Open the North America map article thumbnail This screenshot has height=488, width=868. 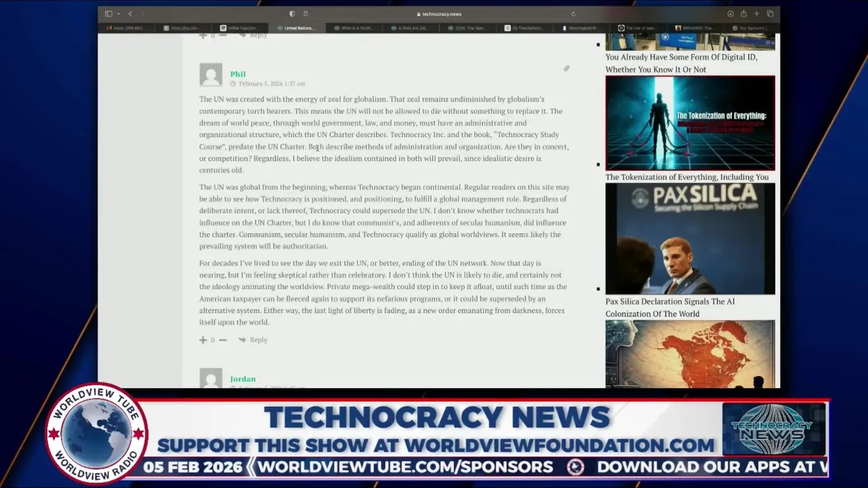[690, 354]
